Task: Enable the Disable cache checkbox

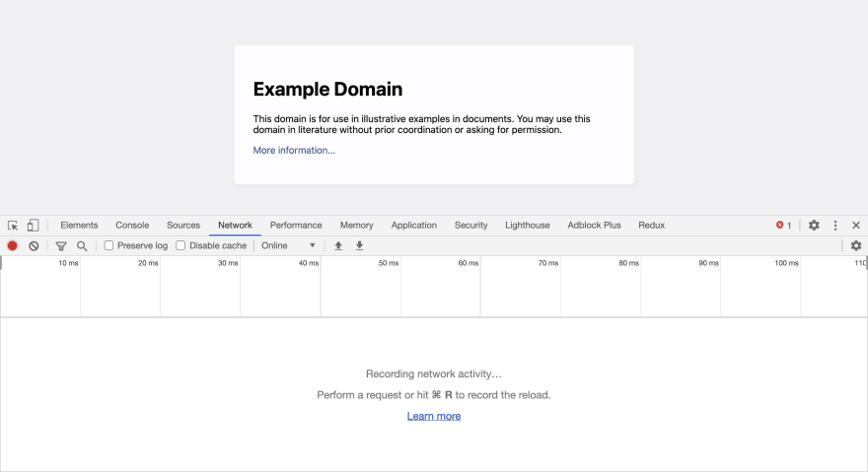Action: tap(181, 245)
